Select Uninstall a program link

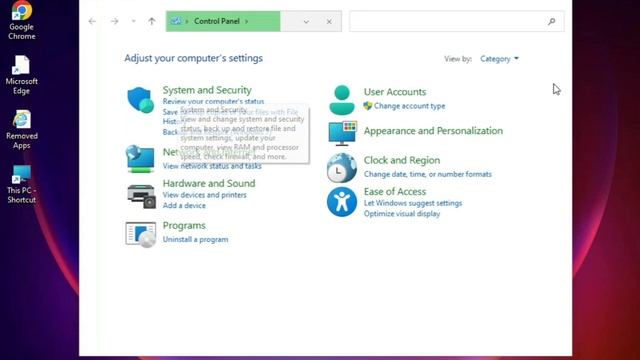(x=196, y=240)
